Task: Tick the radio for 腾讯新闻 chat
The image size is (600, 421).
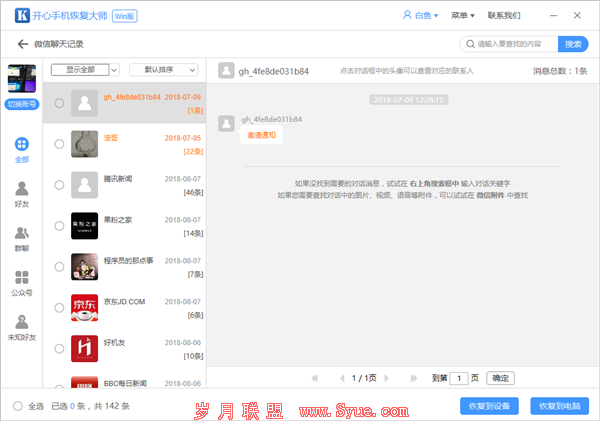Action: (59, 185)
